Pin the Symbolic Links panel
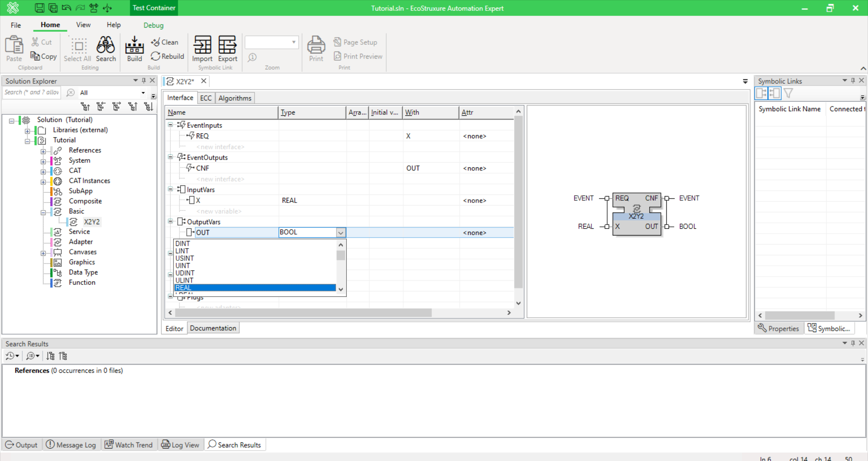The width and height of the screenshot is (868, 461). click(853, 80)
